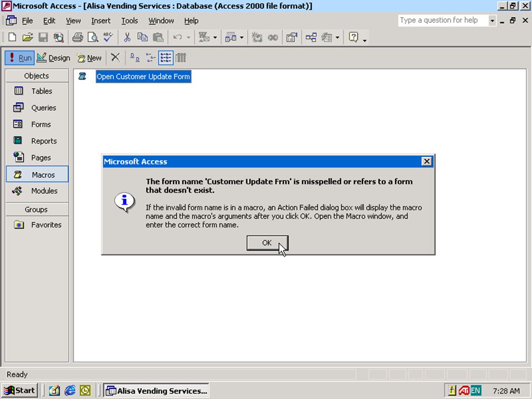The image size is (532, 399).
Task: Click the Script Editor icon
Action: [273, 37]
